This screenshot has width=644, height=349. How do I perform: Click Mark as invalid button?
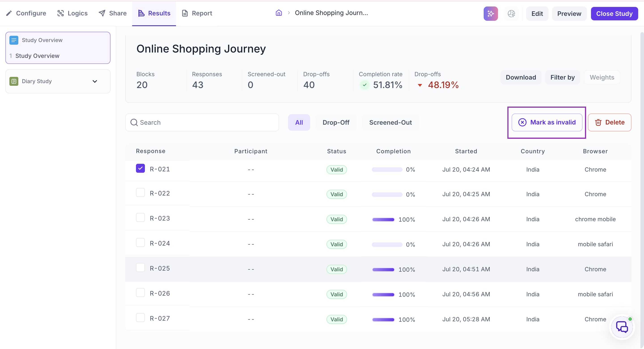click(547, 122)
